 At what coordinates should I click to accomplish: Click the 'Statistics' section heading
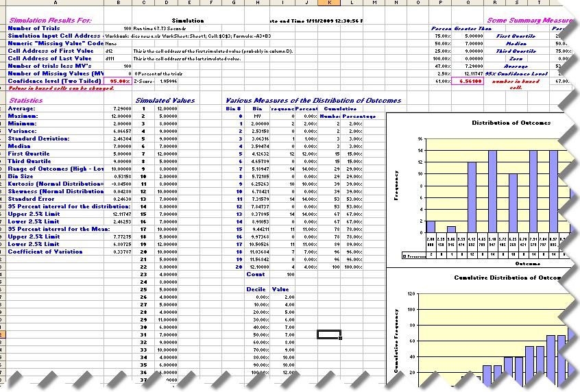click(x=25, y=101)
